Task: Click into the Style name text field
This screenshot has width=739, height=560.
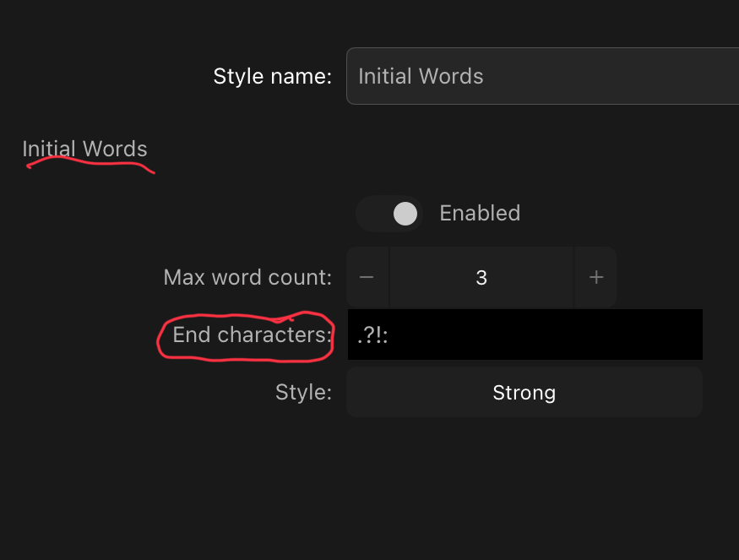Action: pyautogui.click(x=542, y=76)
